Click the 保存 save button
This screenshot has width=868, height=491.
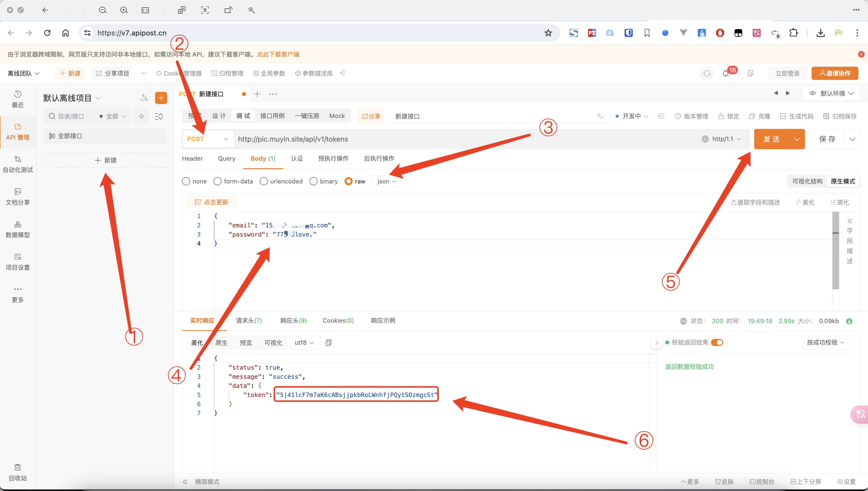[827, 139]
